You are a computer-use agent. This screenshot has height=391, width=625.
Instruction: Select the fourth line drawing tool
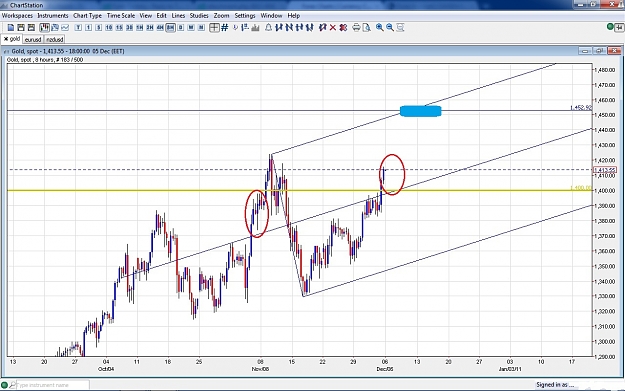310,28
